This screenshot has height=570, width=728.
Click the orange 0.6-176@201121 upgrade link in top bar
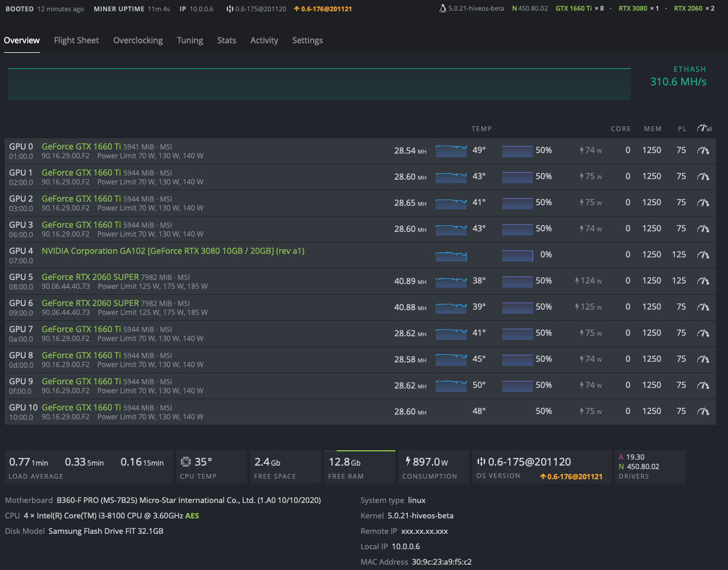323,9
